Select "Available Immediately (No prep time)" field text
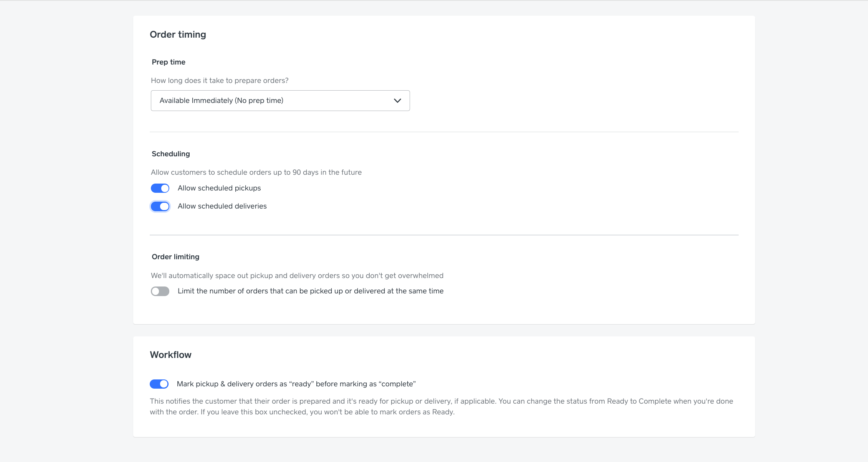Screen dimensions: 868x462 pyautogui.click(x=221, y=101)
